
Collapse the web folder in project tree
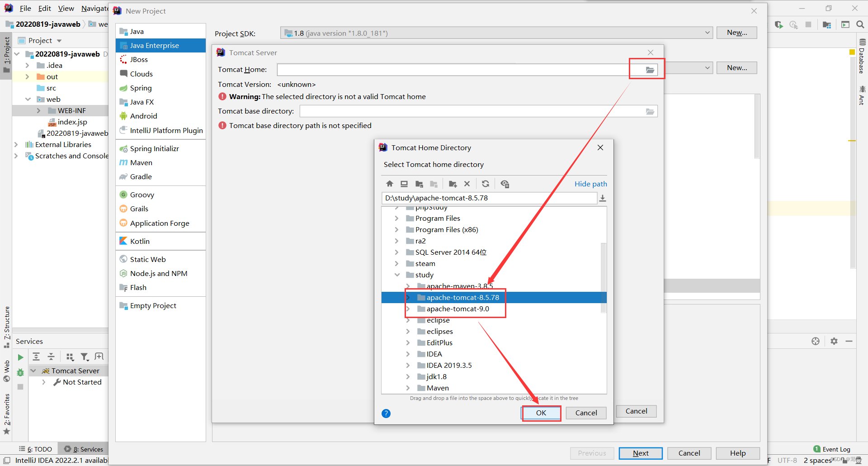(x=28, y=99)
